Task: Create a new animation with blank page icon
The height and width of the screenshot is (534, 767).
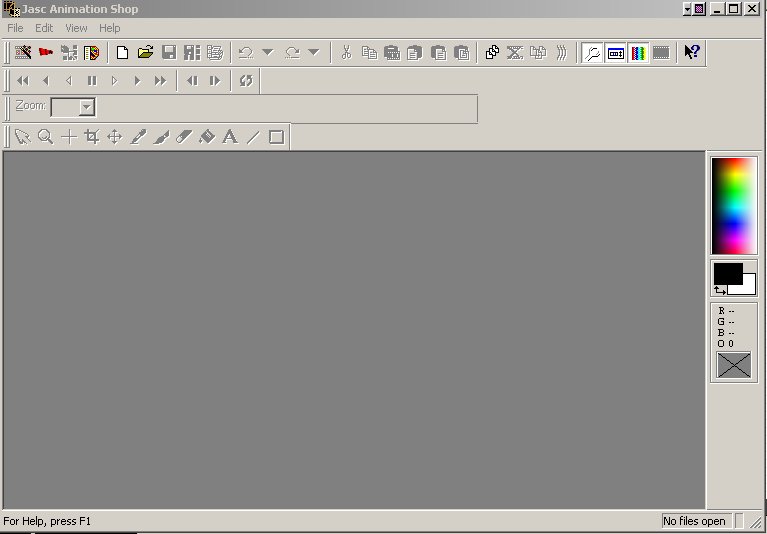Action: [x=122, y=52]
